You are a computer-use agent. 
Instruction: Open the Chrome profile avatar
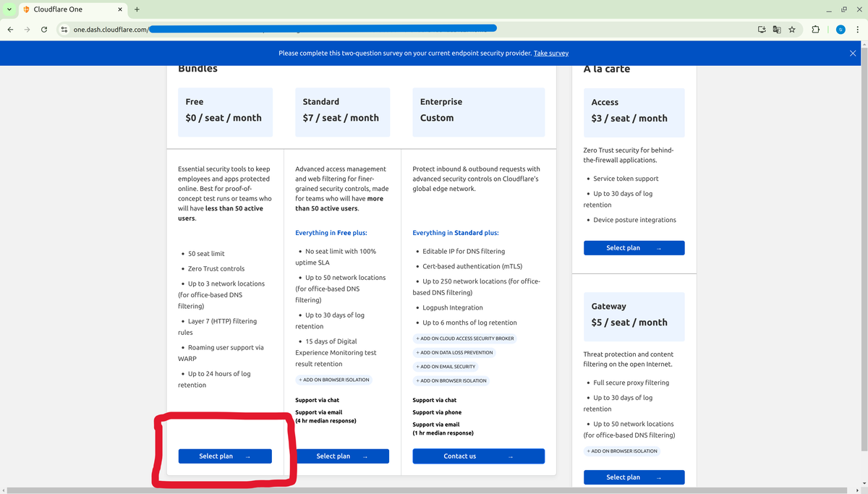click(841, 30)
